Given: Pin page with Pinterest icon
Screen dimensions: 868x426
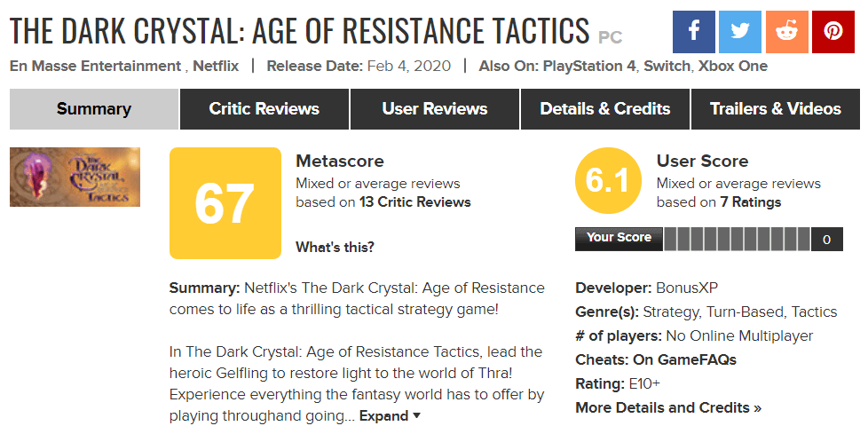Looking at the screenshot, I should coord(832,32).
